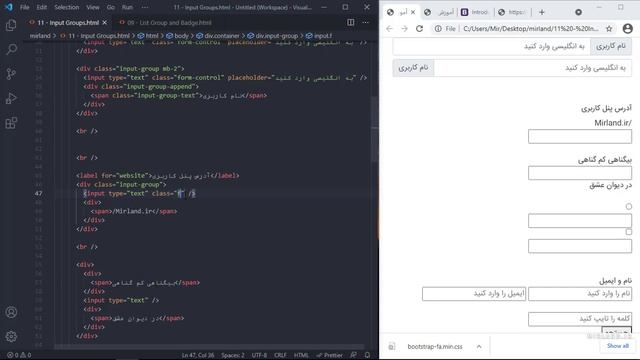Open the notifications bell in status bar

(367, 355)
